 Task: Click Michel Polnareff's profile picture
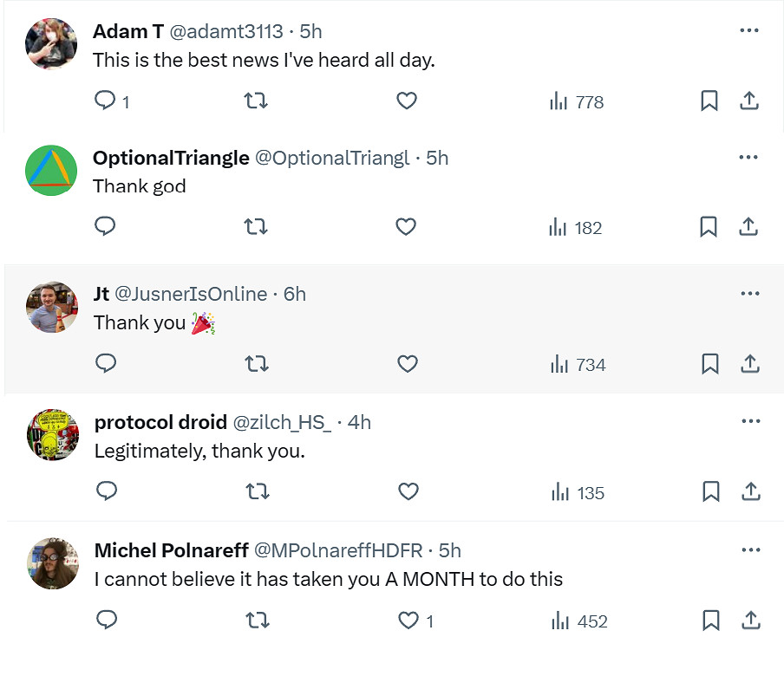53,562
